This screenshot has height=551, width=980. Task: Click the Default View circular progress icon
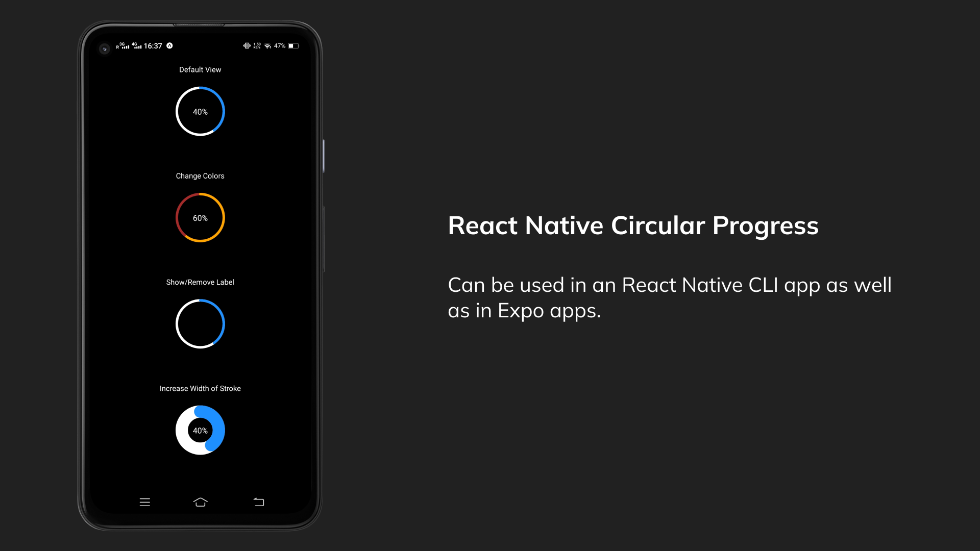(x=200, y=111)
